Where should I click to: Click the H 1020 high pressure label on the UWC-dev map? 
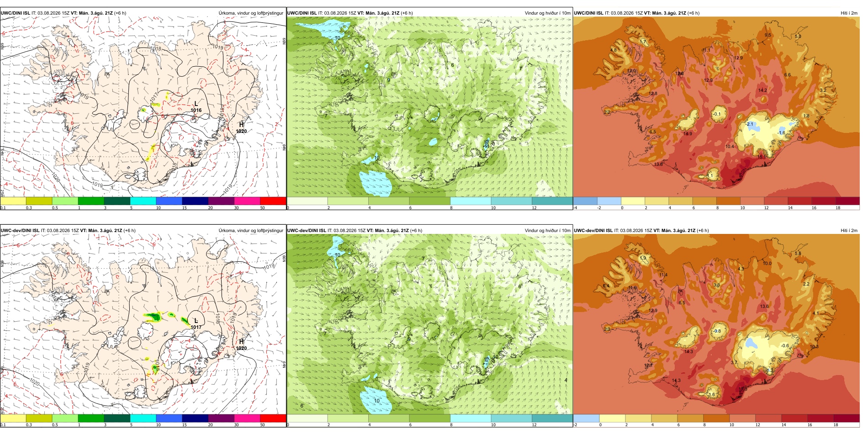pyautogui.click(x=241, y=344)
